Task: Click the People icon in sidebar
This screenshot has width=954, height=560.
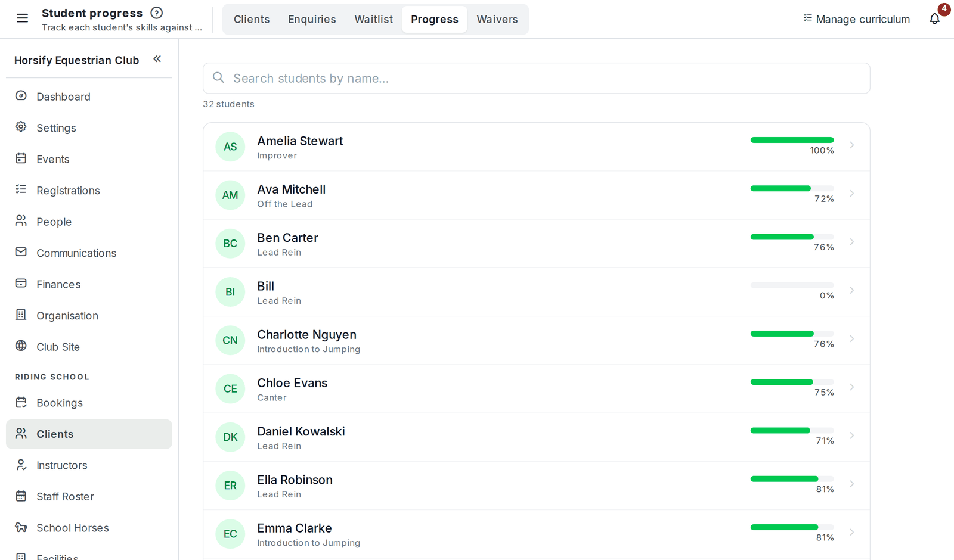Action: pyautogui.click(x=21, y=221)
